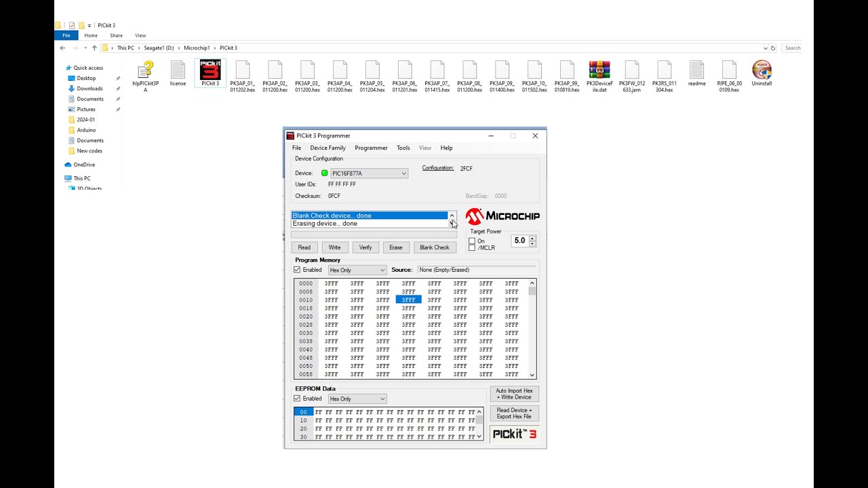Image resolution: width=868 pixels, height=488 pixels.
Task: Select the PK3AP_05_011204.hex file
Action: 372,77
